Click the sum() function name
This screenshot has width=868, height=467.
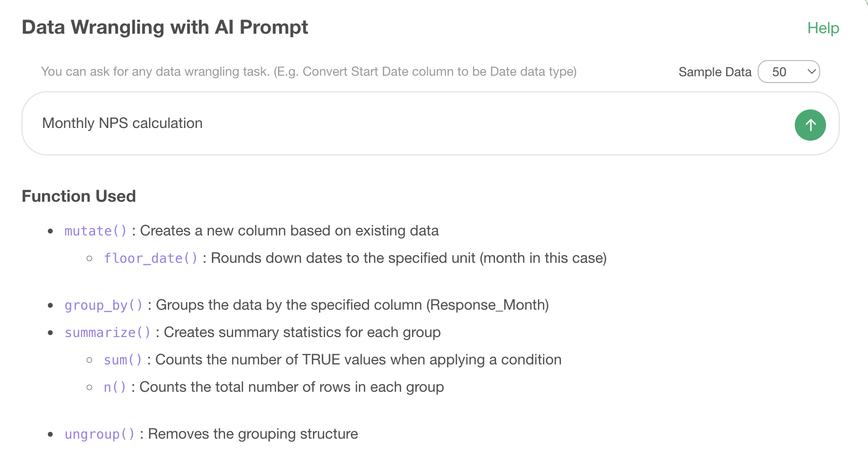point(123,360)
